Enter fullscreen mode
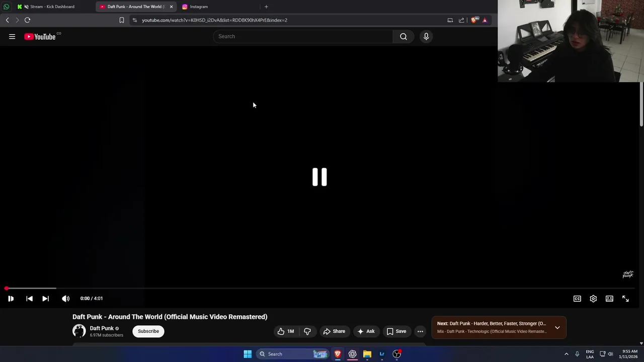The height and width of the screenshot is (362, 644). [x=625, y=299]
